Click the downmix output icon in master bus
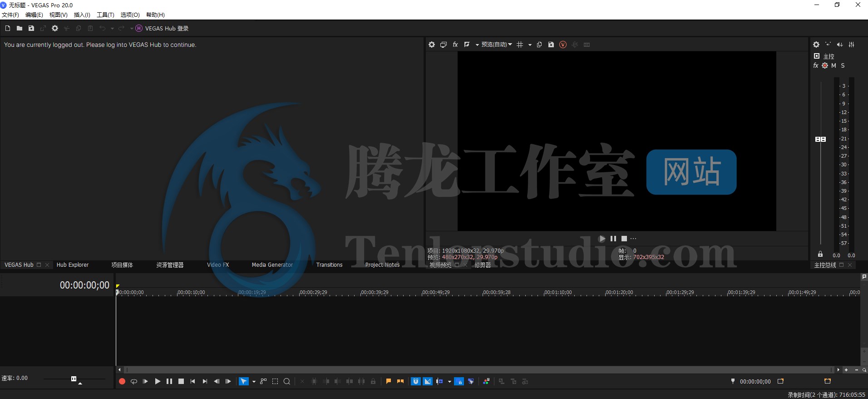The image size is (868, 399). click(x=828, y=45)
